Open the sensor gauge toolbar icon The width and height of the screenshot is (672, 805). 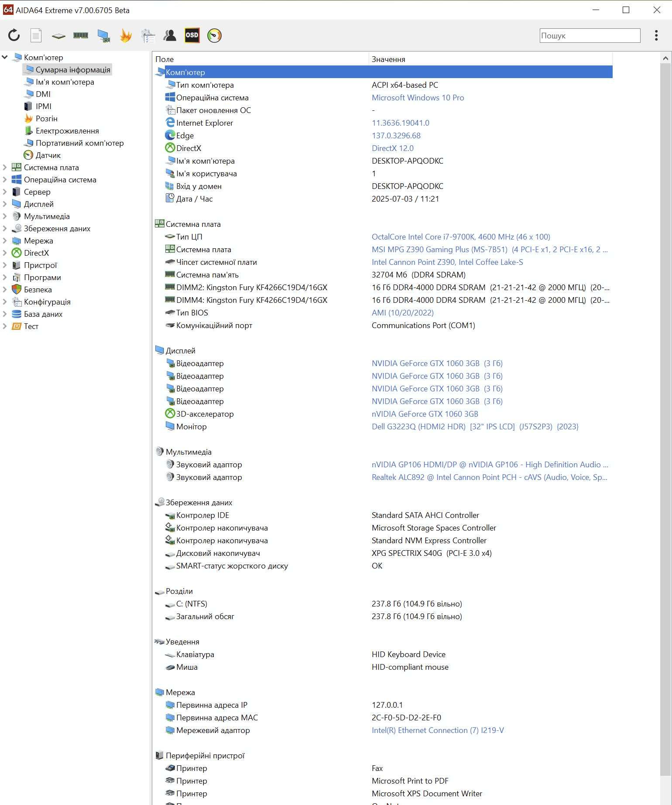point(214,35)
